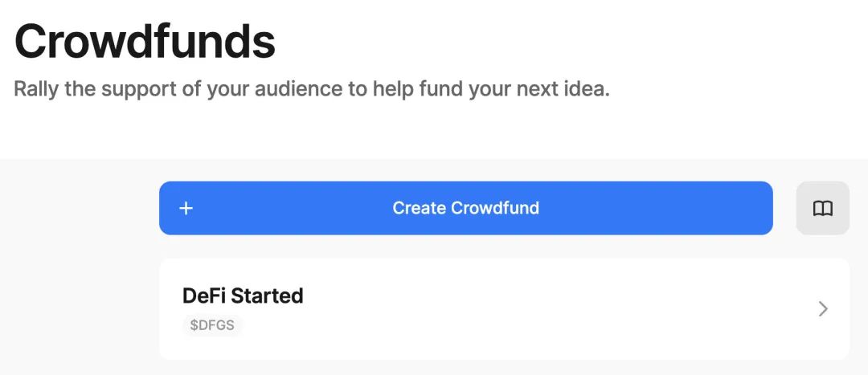Select the $DFGS token tag

pos(212,325)
